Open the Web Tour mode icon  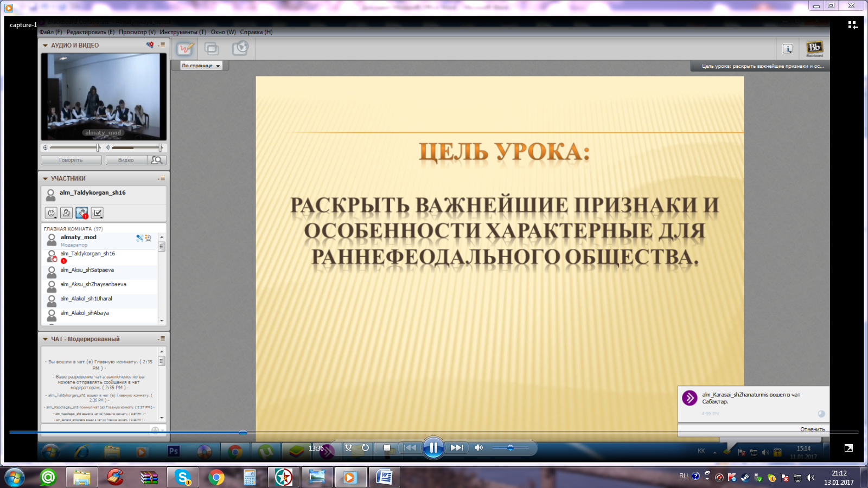pyautogui.click(x=240, y=48)
